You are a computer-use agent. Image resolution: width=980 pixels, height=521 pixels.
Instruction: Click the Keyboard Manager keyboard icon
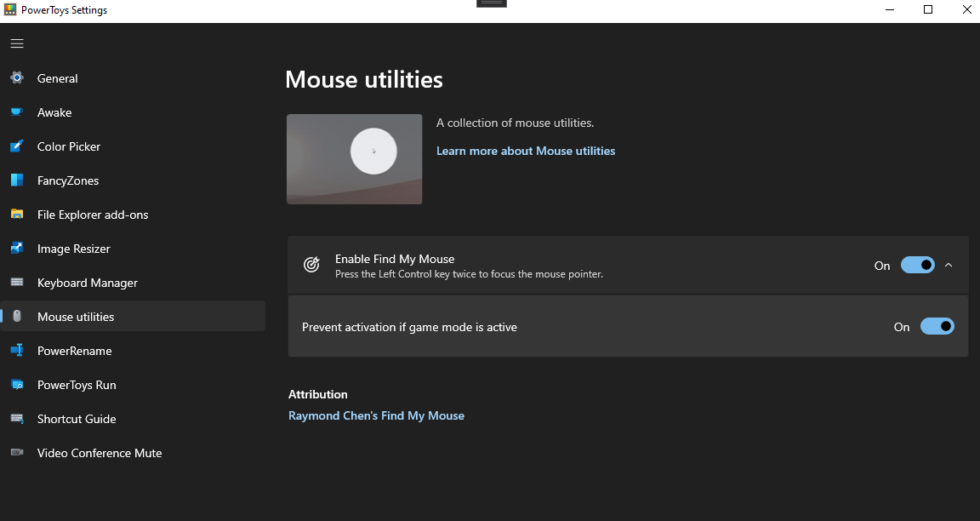click(17, 282)
